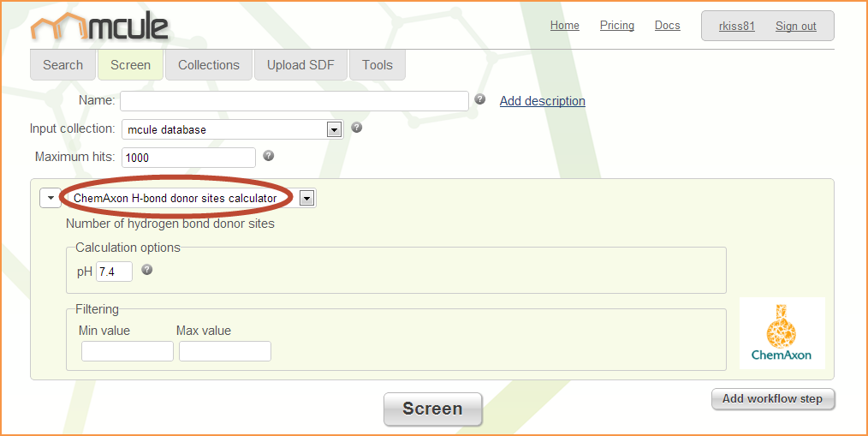Click the help icon beside Maximum hits
The height and width of the screenshot is (436, 868).
268,156
